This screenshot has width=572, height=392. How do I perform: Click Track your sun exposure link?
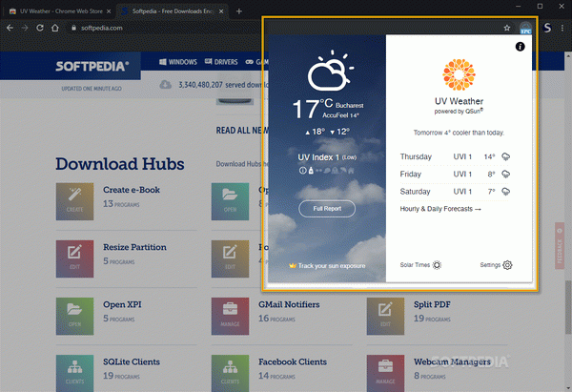[x=332, y=266]
